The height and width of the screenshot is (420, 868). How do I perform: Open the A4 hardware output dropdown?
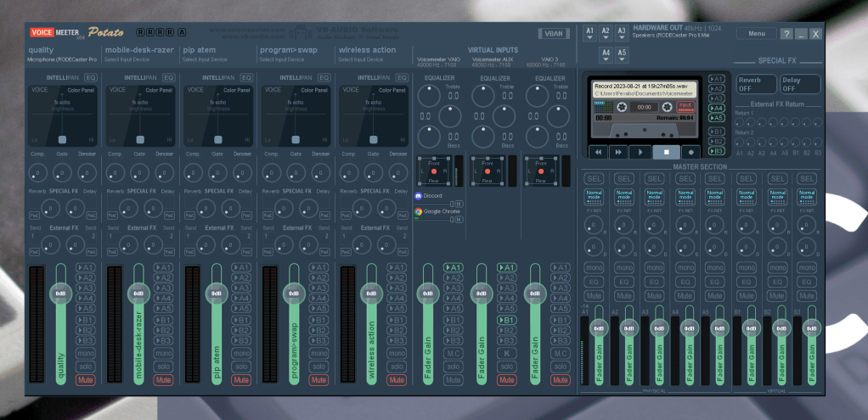coord(606,55)
